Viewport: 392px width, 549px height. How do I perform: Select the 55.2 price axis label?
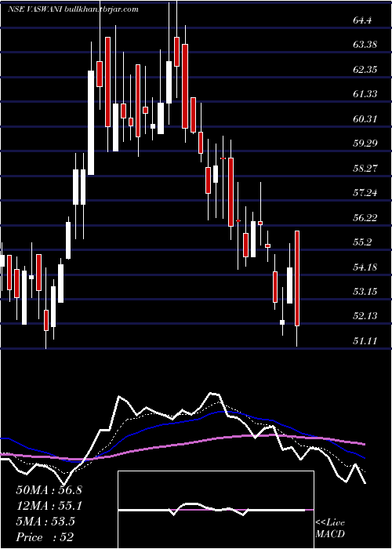(x=362, y=242)
